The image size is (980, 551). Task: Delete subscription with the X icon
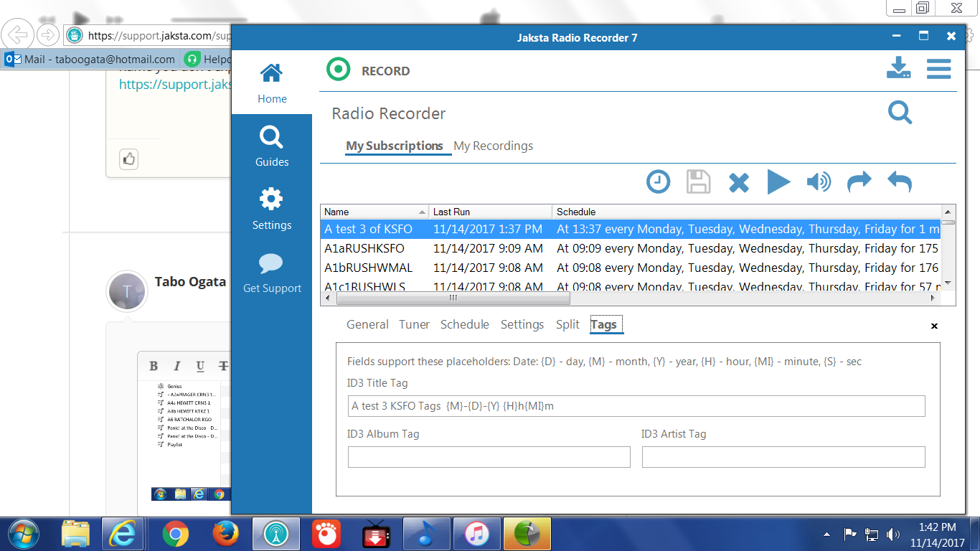738,182
